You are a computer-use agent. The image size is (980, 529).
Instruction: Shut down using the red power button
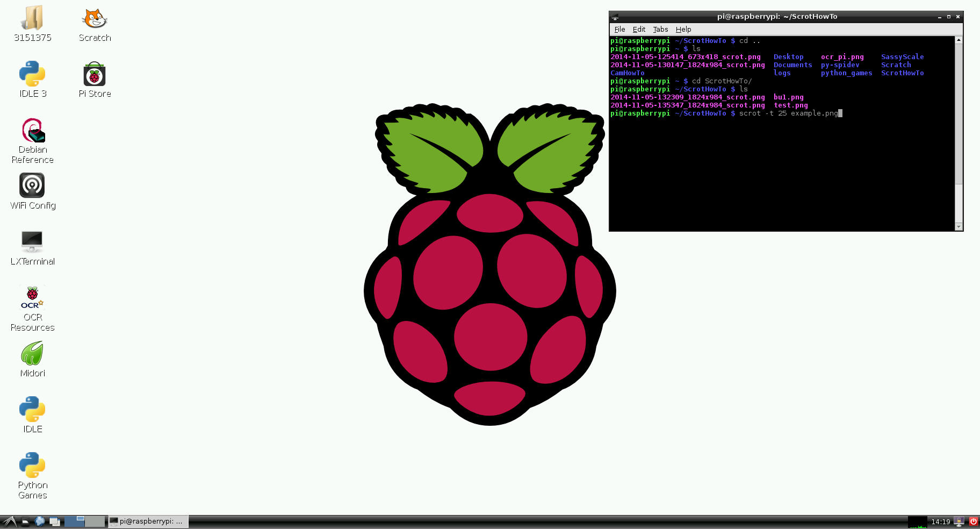[974, 521]
